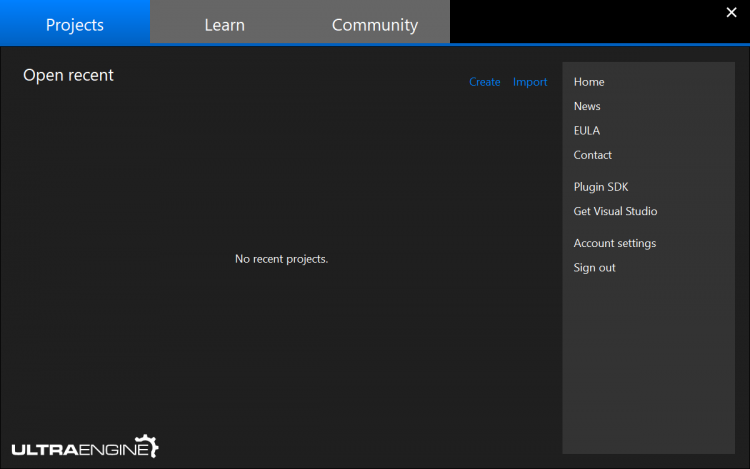
Task: Open Home in the side menu
Action: click(x=589, y=82)
